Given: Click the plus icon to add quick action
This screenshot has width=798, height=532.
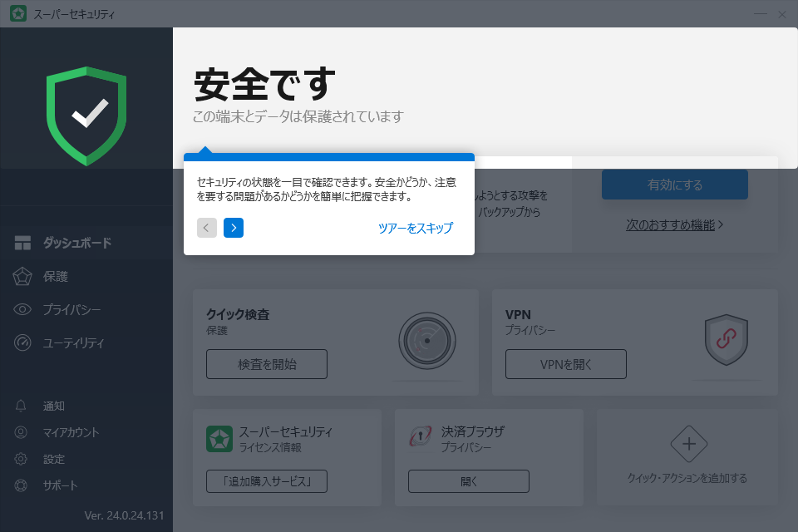Looking at the screenshot, I should pyautogui.click(x=688, y=444).
